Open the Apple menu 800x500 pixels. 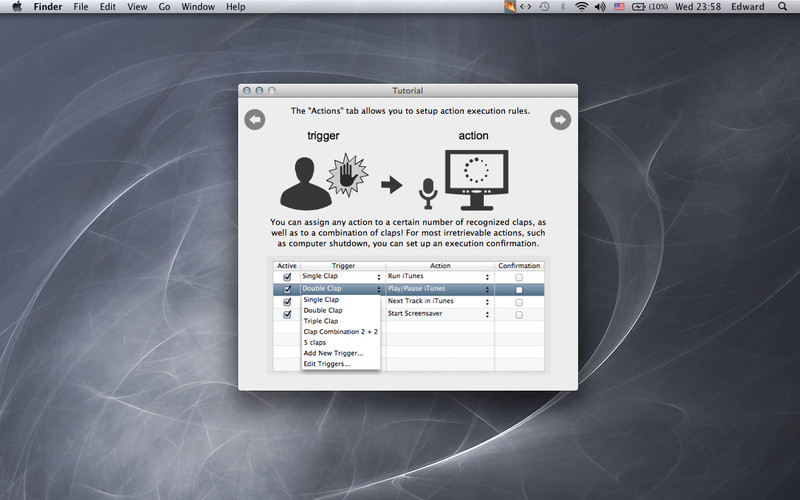click(17, 7)
